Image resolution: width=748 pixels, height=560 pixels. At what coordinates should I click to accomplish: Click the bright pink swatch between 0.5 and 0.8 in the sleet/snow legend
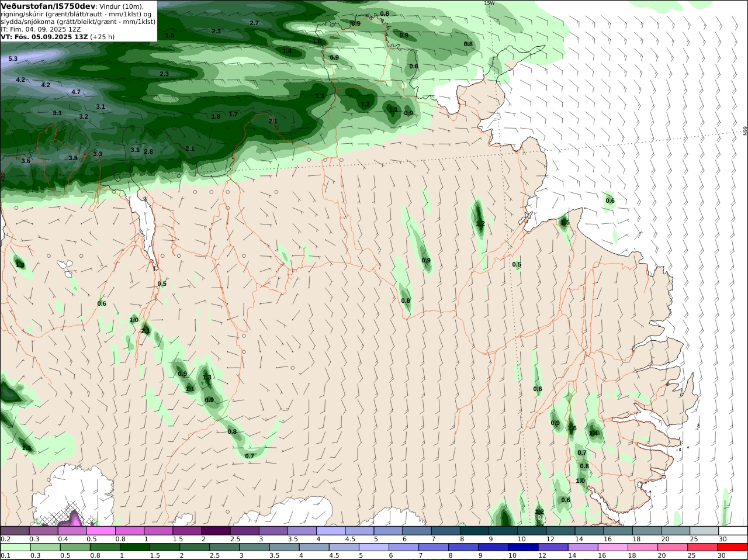click(101, 530)
